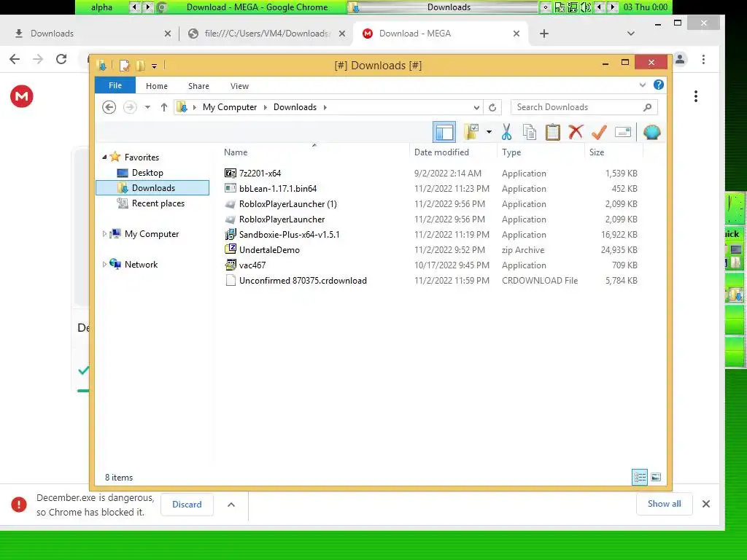The width and height of the screenshot is (747, 560).
Task: Open address bar history dropdown
Action: point(476,107)
